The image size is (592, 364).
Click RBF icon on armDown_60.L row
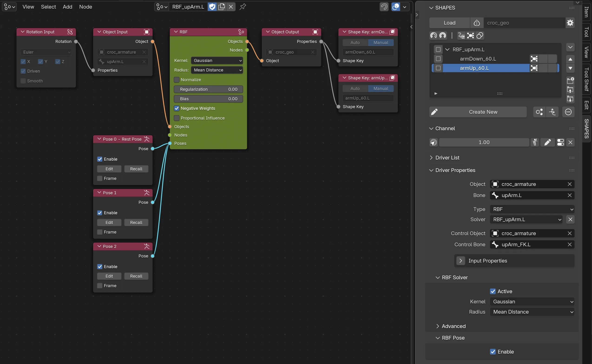click(534, 59)
